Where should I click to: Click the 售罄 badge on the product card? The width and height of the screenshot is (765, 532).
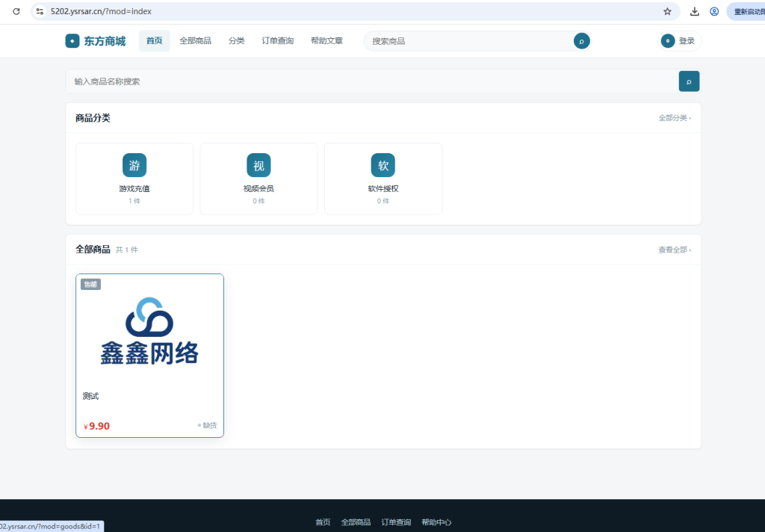[90, 285]
